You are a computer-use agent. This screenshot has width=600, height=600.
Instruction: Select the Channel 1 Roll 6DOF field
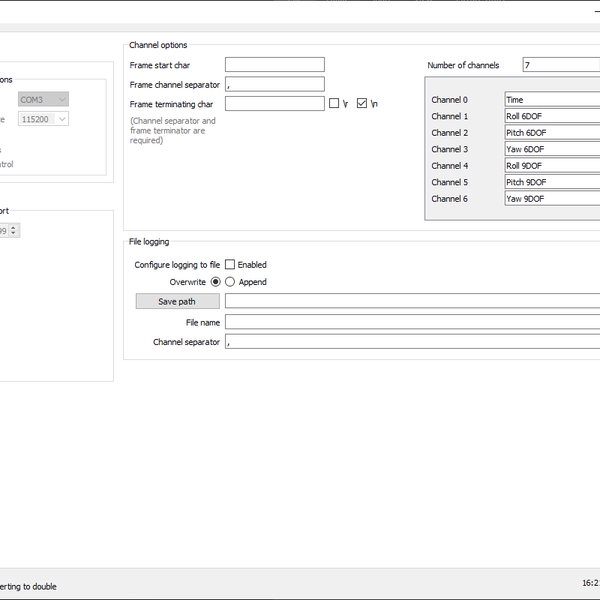tap(551, 116)
